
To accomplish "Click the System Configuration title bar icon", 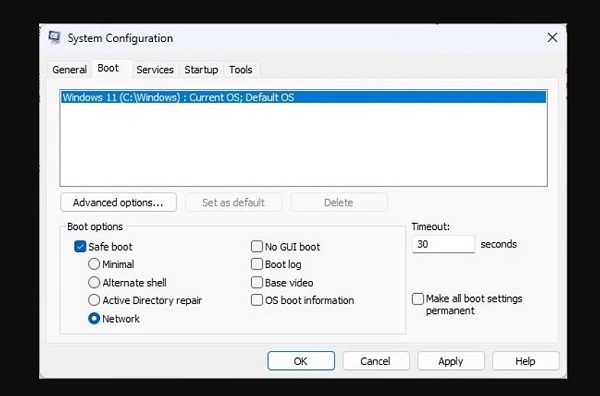I will point(55,37).
